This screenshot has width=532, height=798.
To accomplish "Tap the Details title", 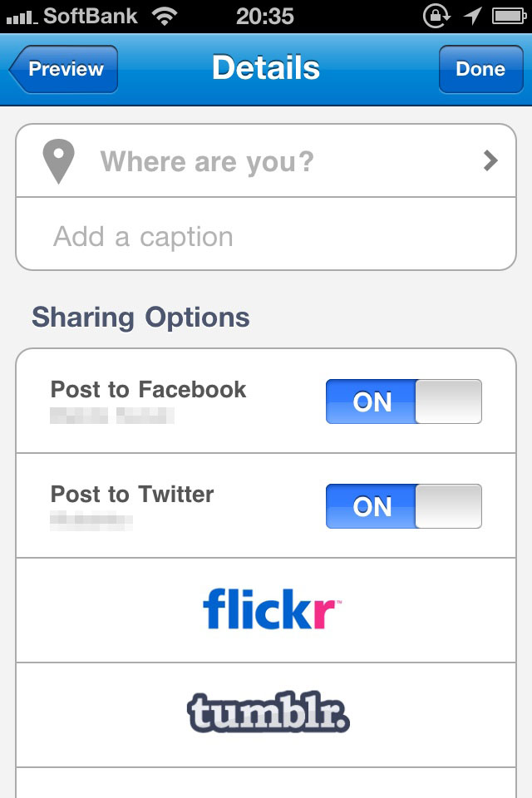I will (266, 68).
